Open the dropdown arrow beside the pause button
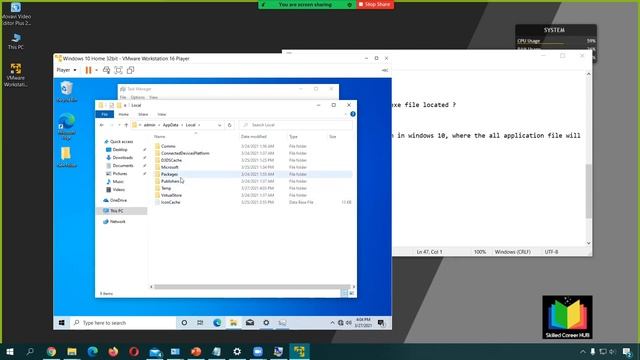Image resolution: width=640 pixels, height=360 pixels. [x=97, y=70]
